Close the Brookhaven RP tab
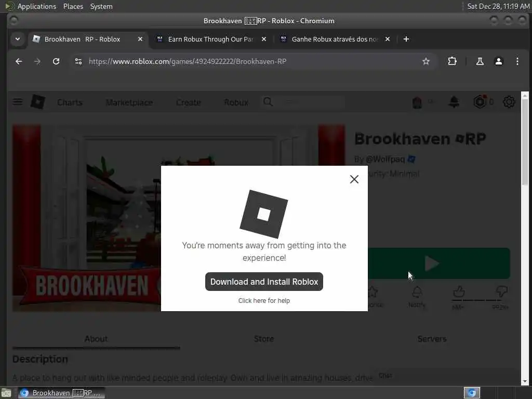This screenshot has height=399, width=532. tap(140, 39)
